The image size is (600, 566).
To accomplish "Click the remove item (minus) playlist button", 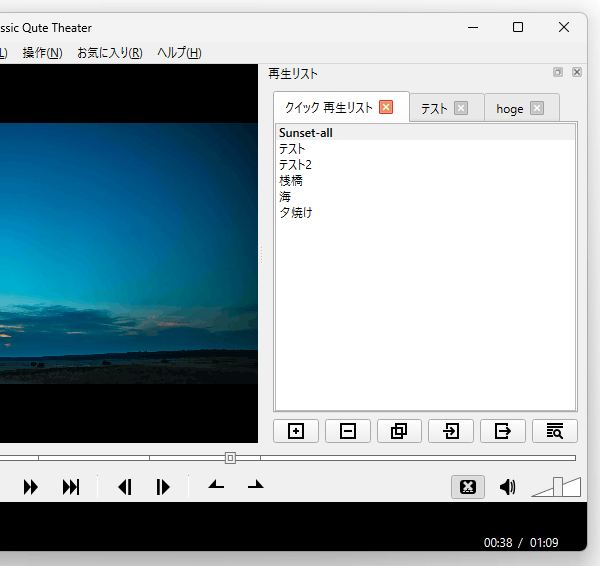I will (348, 431).
